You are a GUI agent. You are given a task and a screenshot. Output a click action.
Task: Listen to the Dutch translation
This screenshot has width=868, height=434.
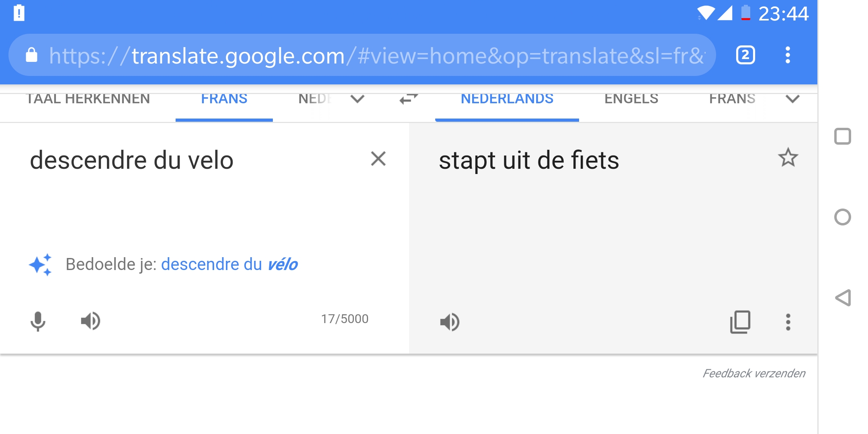tap(450, 322)
